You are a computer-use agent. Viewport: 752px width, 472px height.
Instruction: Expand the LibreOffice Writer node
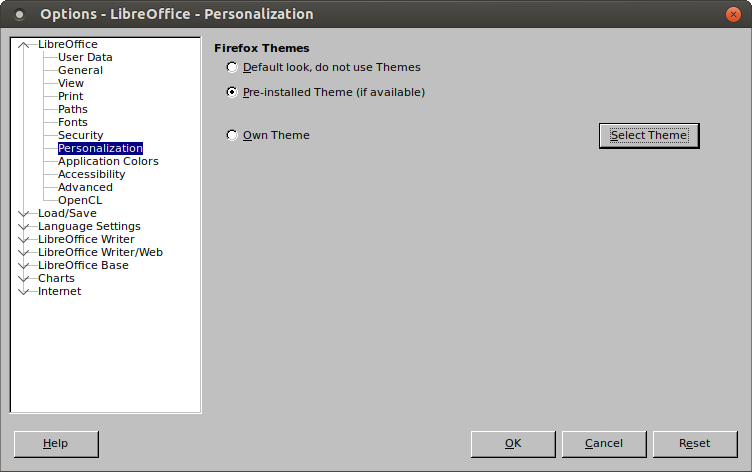23,239
